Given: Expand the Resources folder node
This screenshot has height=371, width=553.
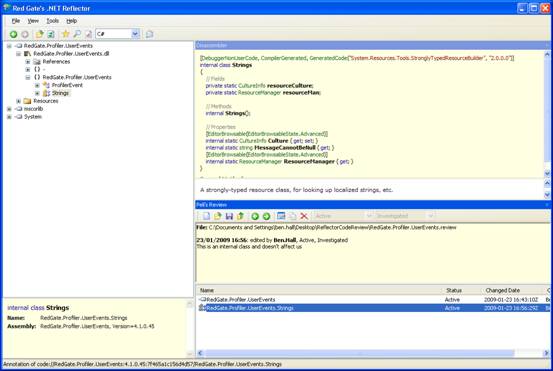Looking at the screenshot, I should pos(18,101).
